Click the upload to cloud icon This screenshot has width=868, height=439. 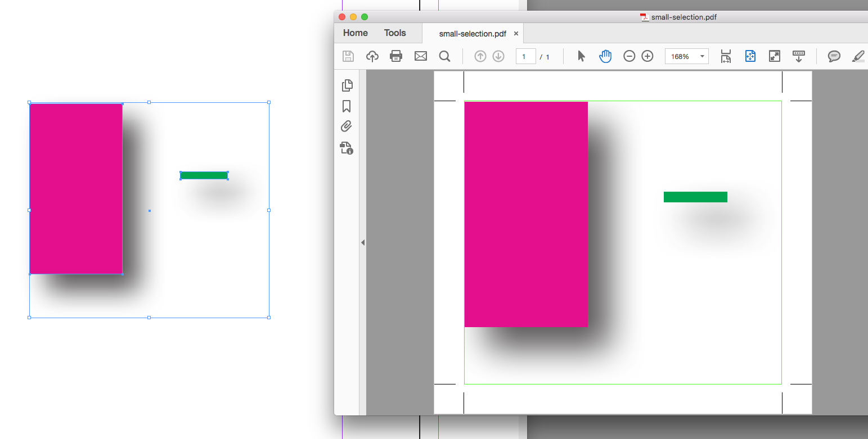(x=372, y=56)
